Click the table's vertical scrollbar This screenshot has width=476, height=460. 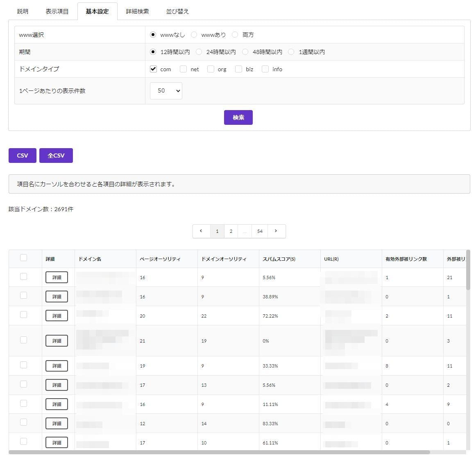click(468, 270)
